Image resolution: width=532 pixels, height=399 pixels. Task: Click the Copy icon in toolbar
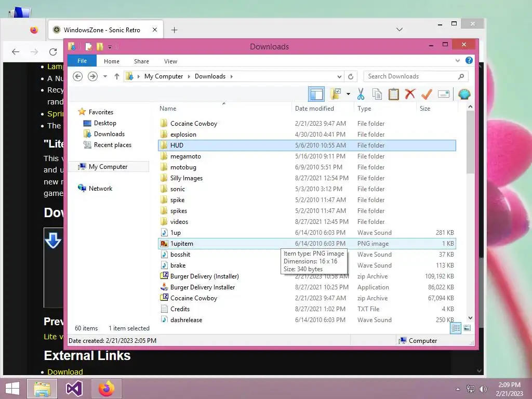(x=377, y=94)
